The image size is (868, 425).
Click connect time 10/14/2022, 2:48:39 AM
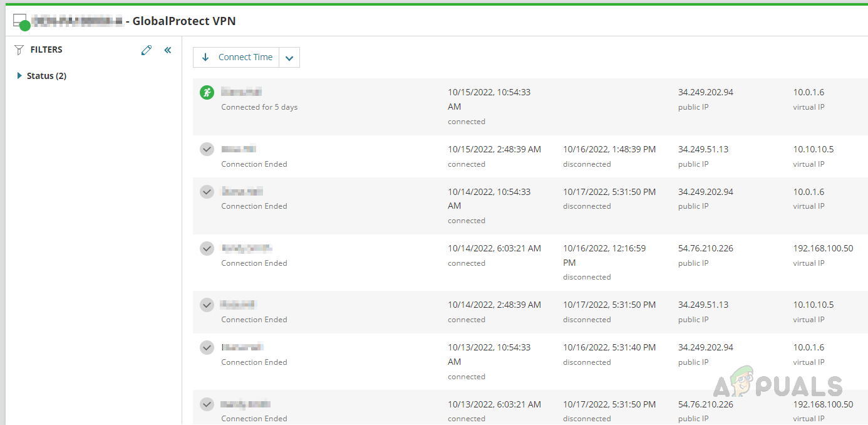click(494, 305)
